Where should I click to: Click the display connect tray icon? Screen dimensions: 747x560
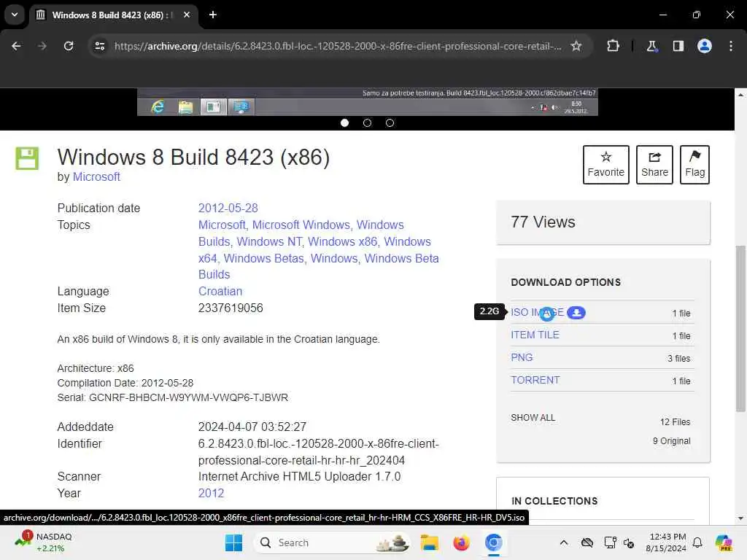[610, 542]
